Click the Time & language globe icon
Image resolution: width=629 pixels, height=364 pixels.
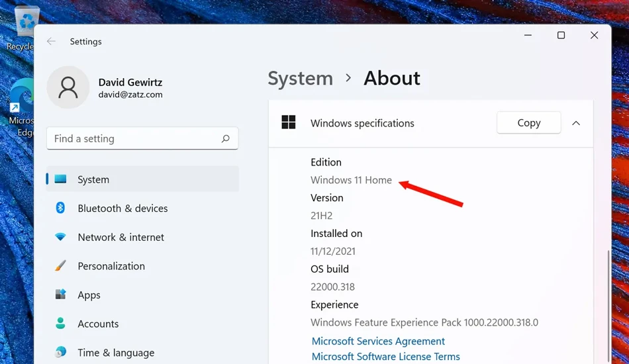(x=60, y=352)
